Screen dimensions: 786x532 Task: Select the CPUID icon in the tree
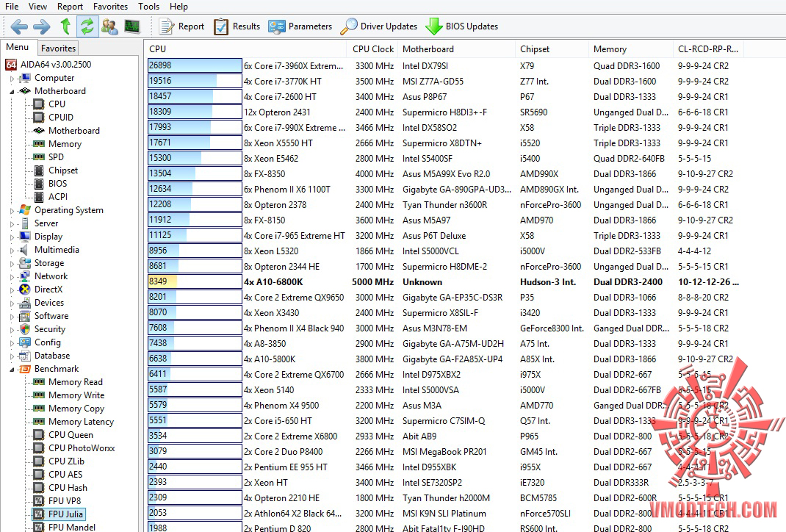click(x=39, y=117)
